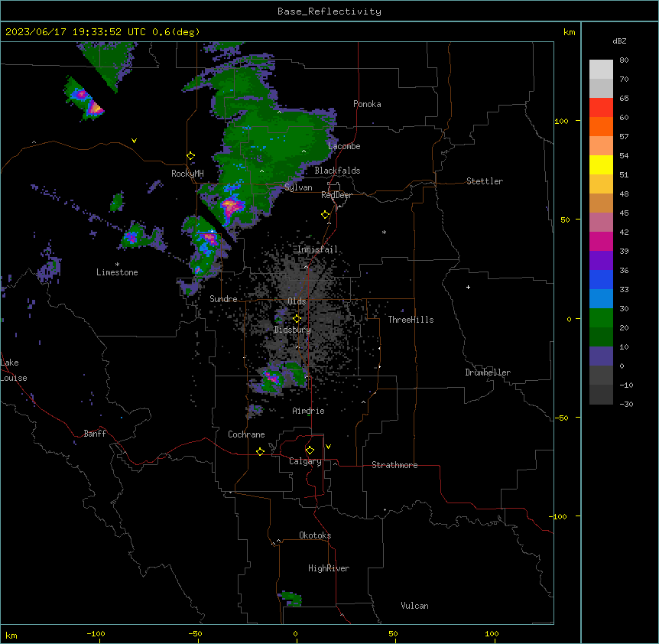Select the 80 value on the dBZ legend

624,60
